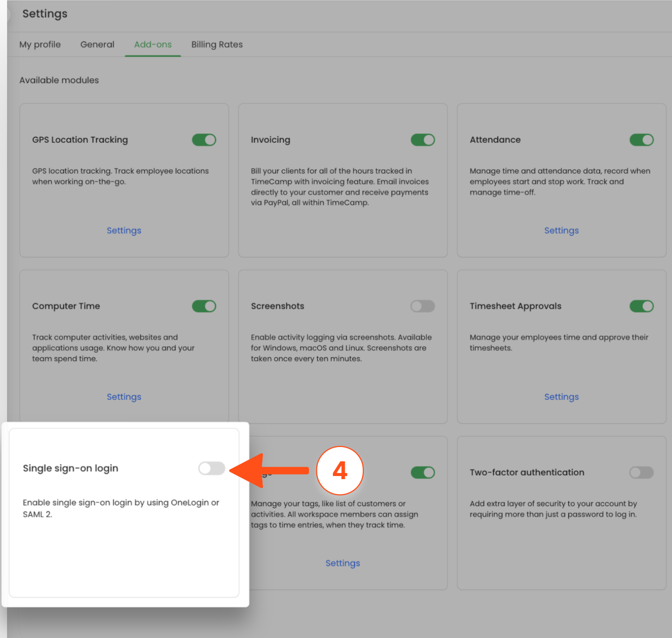Toggle the Tags module switch
672x638 pixels.
pyautogui.click(x=423, y=472)
